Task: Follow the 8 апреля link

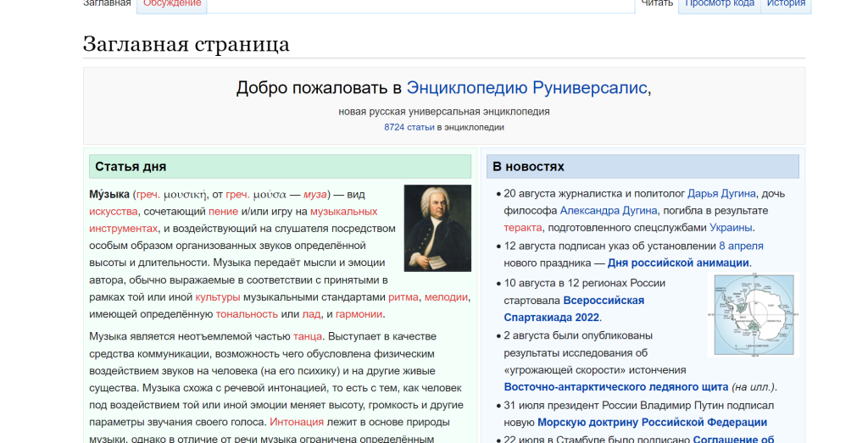Action: pos(741,246)
